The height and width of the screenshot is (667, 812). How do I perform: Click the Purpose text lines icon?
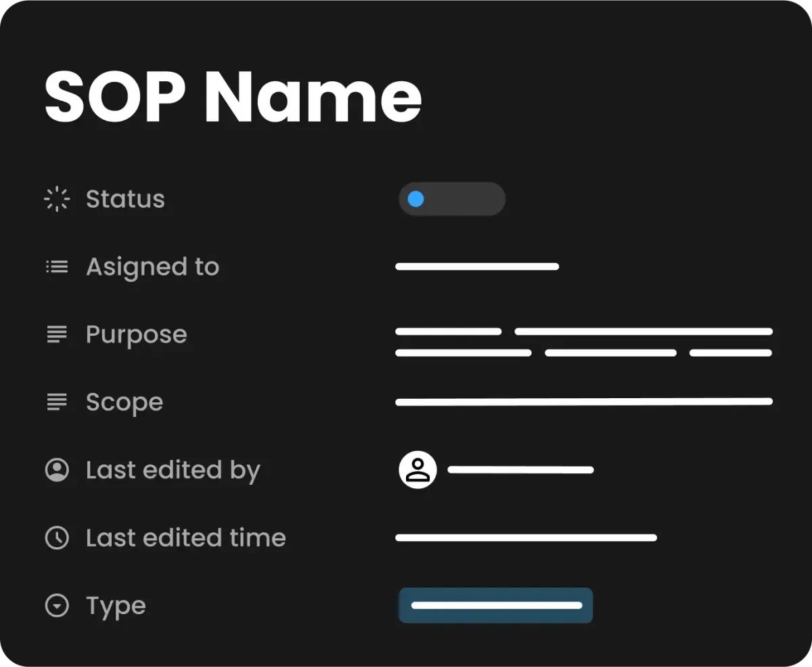click(57, 335)
